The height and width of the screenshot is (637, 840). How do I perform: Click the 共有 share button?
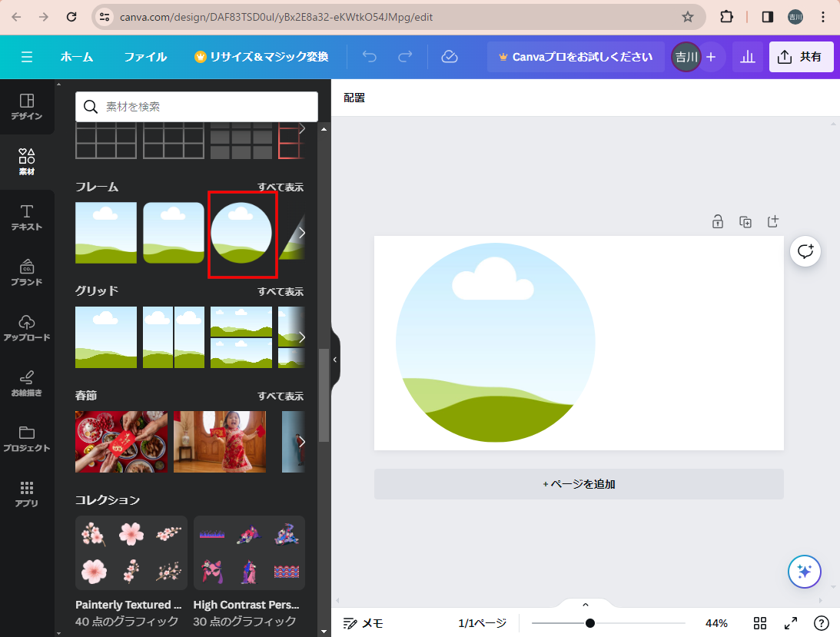[x=801, y=57]
